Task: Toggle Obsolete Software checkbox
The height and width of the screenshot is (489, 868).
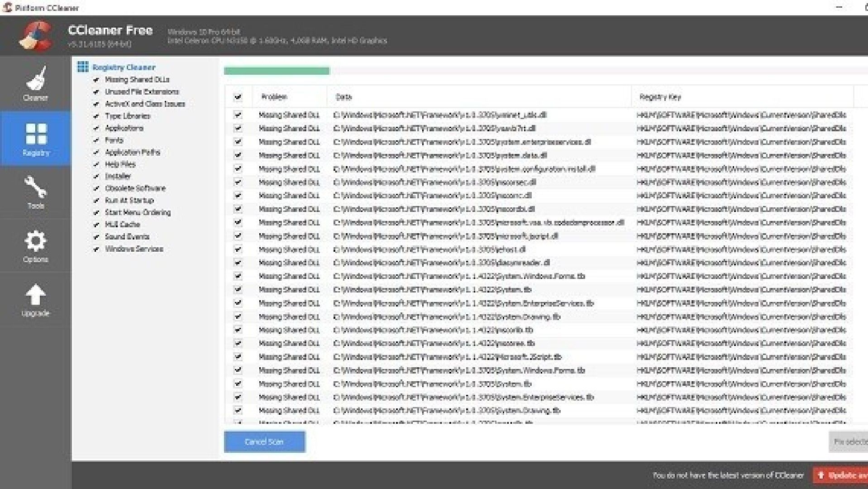Action: [96, 188]
